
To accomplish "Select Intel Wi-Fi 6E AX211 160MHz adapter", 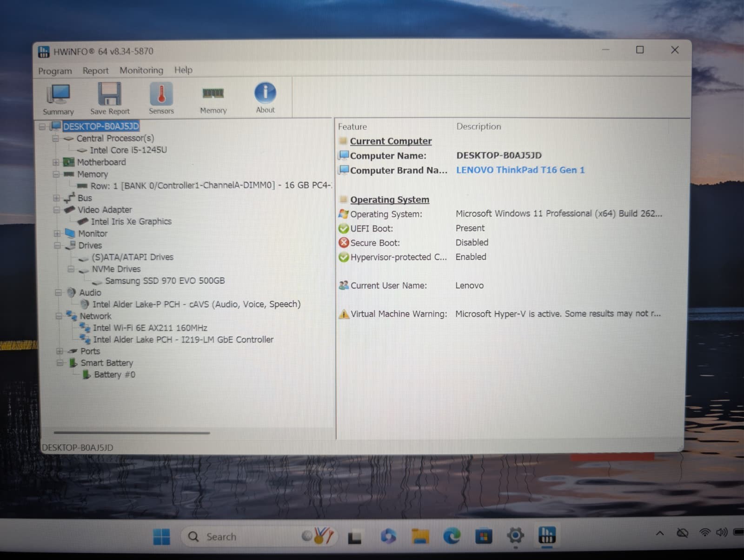I will pyautogui.click(x=150, y=328).
